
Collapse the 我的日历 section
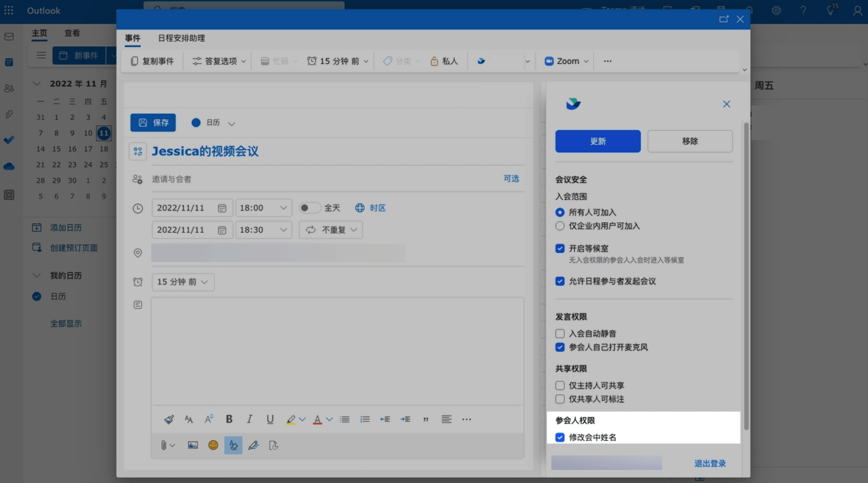coord(36,276)
